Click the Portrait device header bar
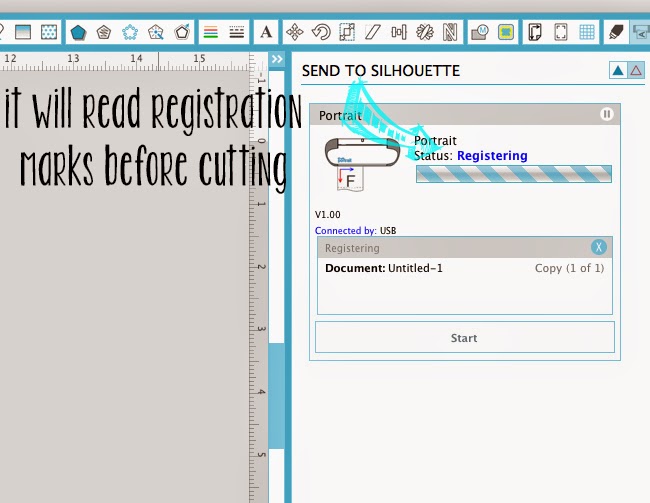 pos(465,115)
